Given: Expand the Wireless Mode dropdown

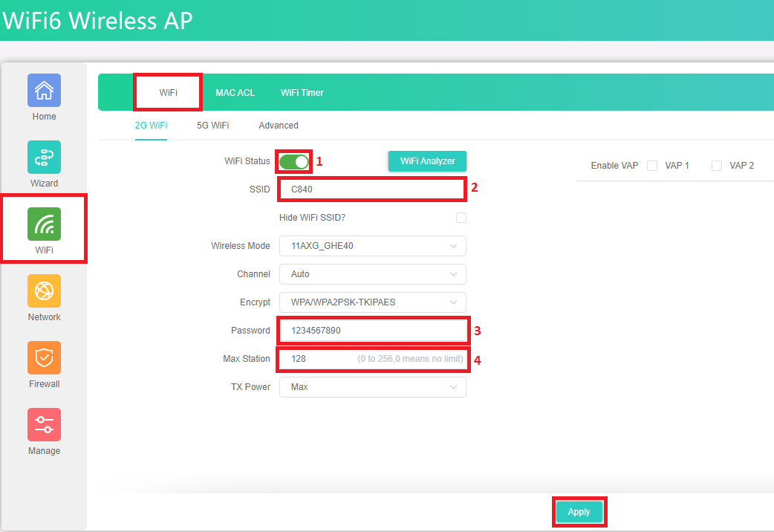Looking at the screenshot, I should point(372,246).
